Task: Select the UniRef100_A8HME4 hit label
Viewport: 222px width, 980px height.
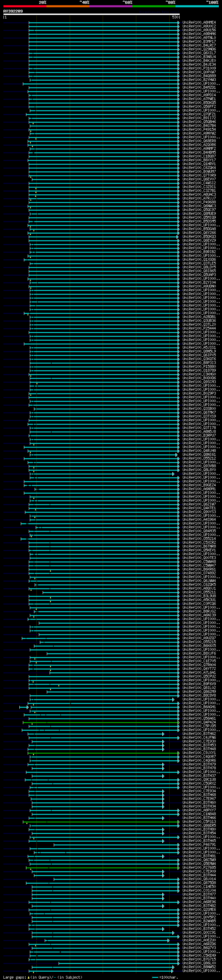Action: 199,23
